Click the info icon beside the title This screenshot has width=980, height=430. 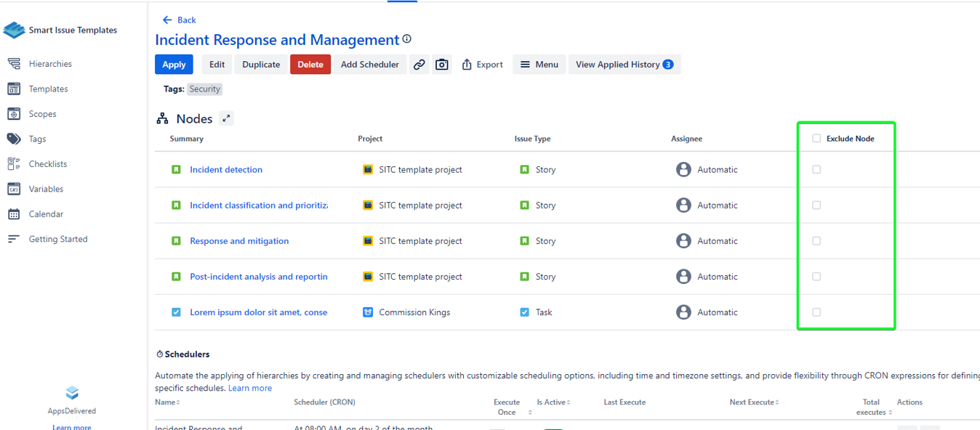pyautogui.click(x=407, y=39)
